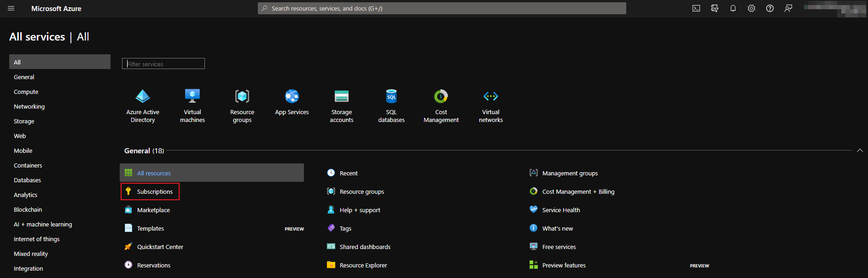The width and height of the screenshot is (868, 278).
Task: Open the Azure portal hamburger menu
Action: click(11, 8)
